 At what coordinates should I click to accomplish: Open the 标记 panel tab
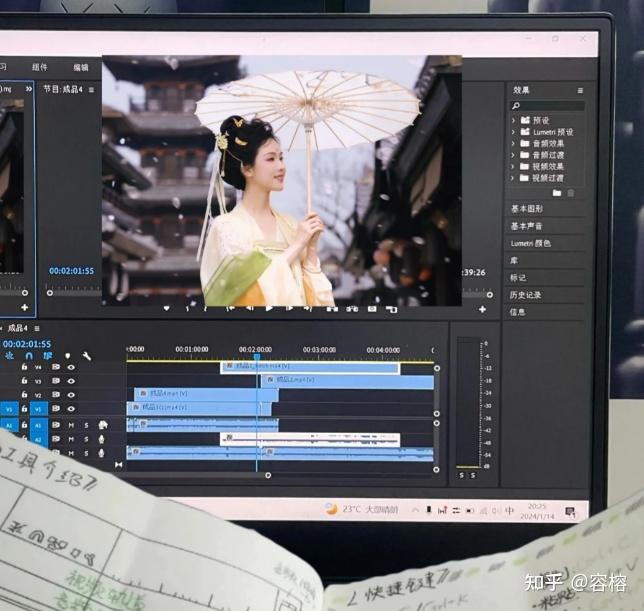pyautogui.click(x=518, y=278)
